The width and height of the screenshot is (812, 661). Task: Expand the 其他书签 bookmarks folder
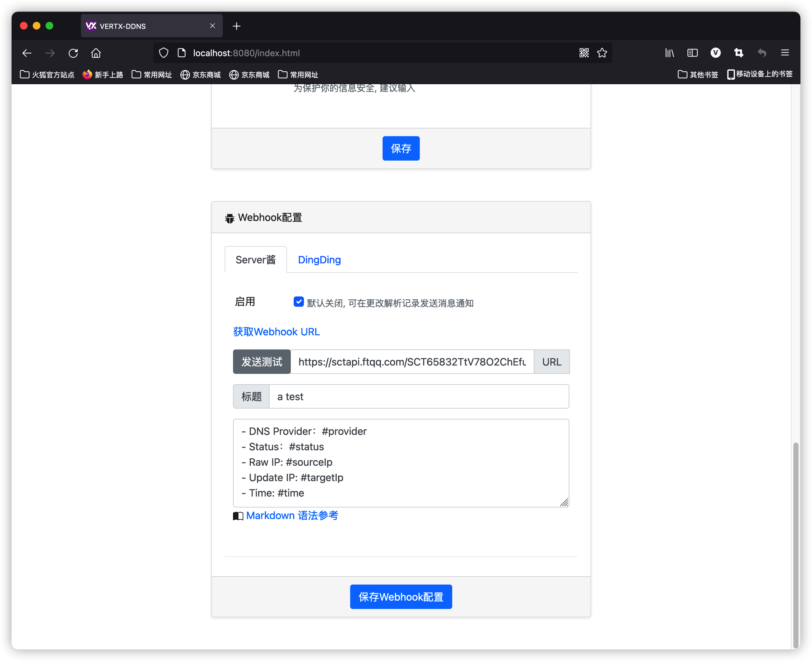[698, 75]
